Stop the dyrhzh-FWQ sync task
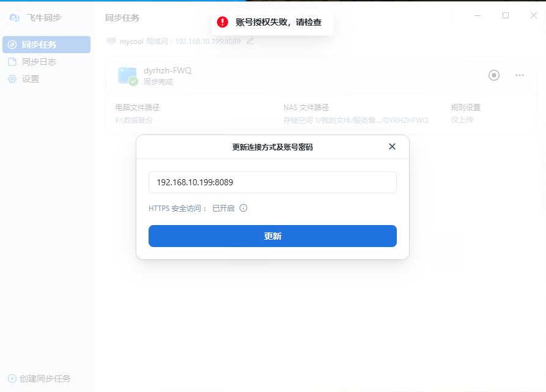 tap(494, 75)
